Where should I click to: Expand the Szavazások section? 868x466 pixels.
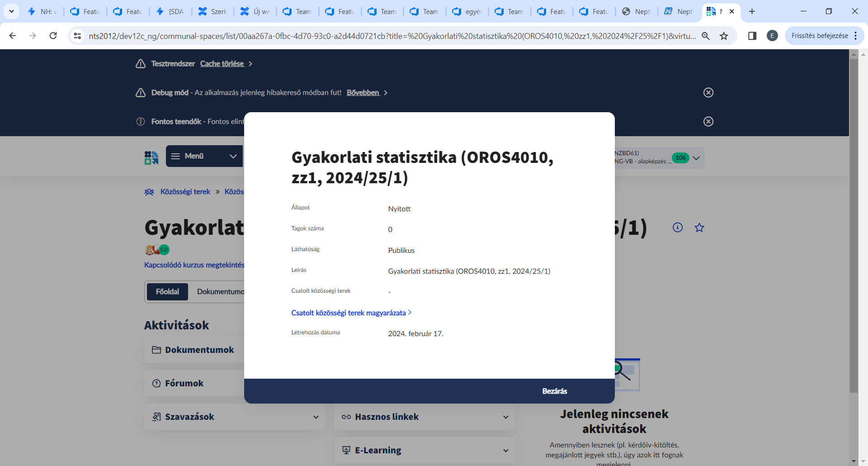tap(316, 417)
